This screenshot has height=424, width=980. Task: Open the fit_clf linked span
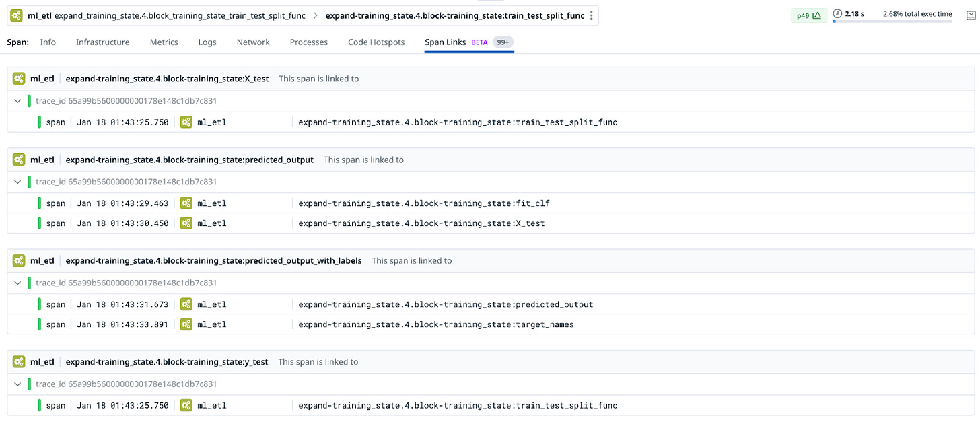tap(491, 203)
